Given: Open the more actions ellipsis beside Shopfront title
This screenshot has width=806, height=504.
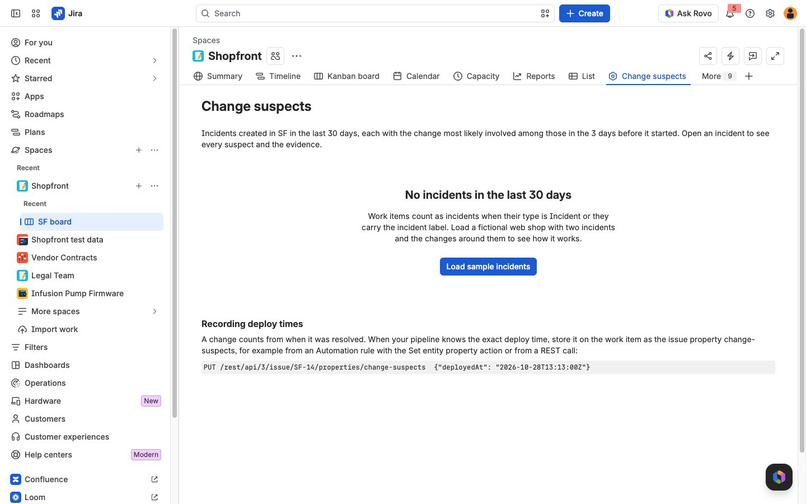Looking at the screenshot, I should click(297, 56).
